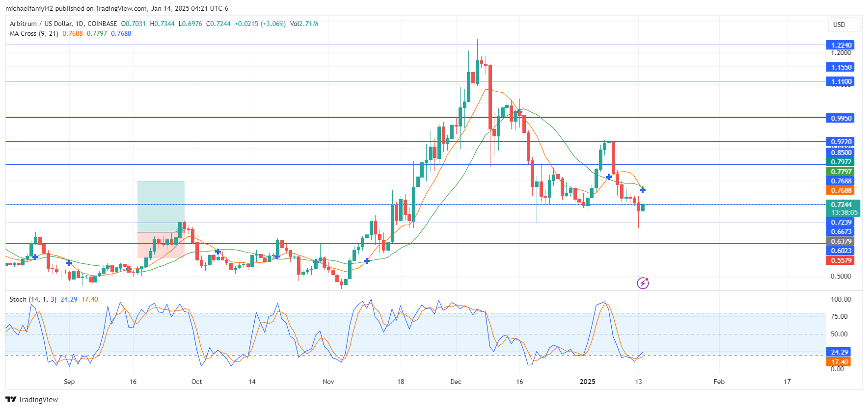
Task: Click the 1.2240 price level label
Action: click(841, 45)
